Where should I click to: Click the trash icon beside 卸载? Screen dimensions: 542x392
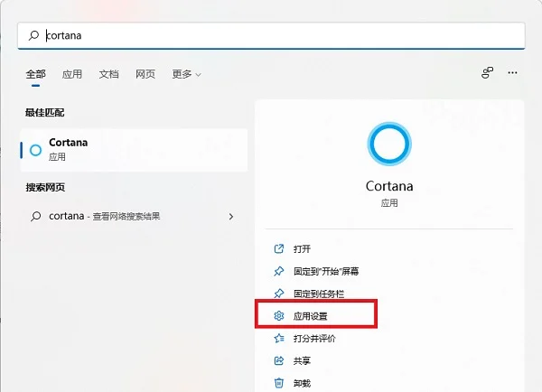point(278,383)
